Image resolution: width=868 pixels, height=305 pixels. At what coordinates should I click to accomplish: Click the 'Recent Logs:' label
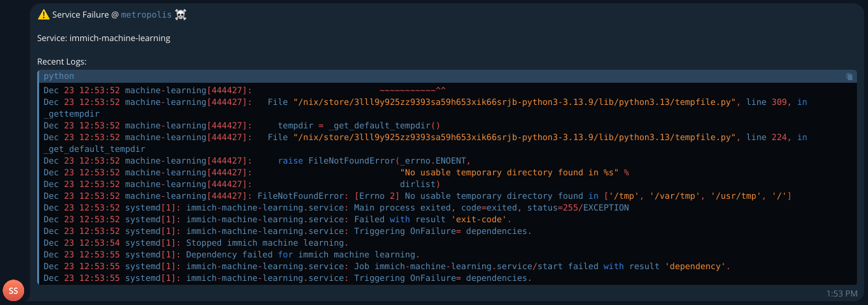(x=62, y=61)
